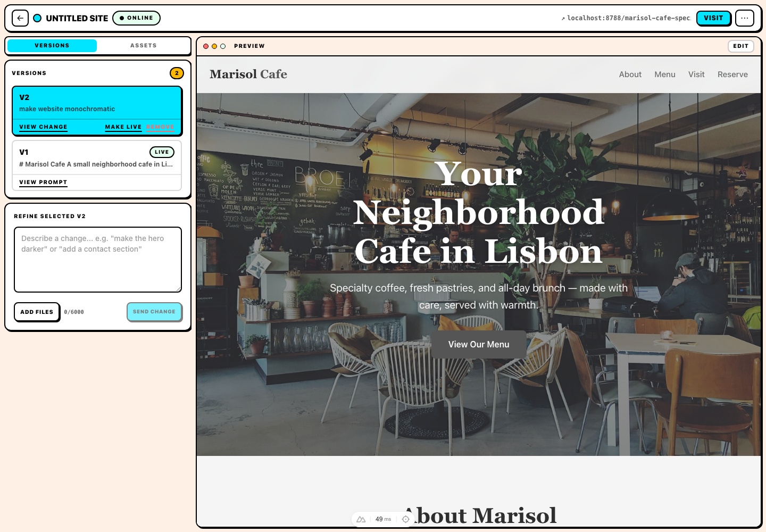Click the red preview window dot

[x=206, y=46]
